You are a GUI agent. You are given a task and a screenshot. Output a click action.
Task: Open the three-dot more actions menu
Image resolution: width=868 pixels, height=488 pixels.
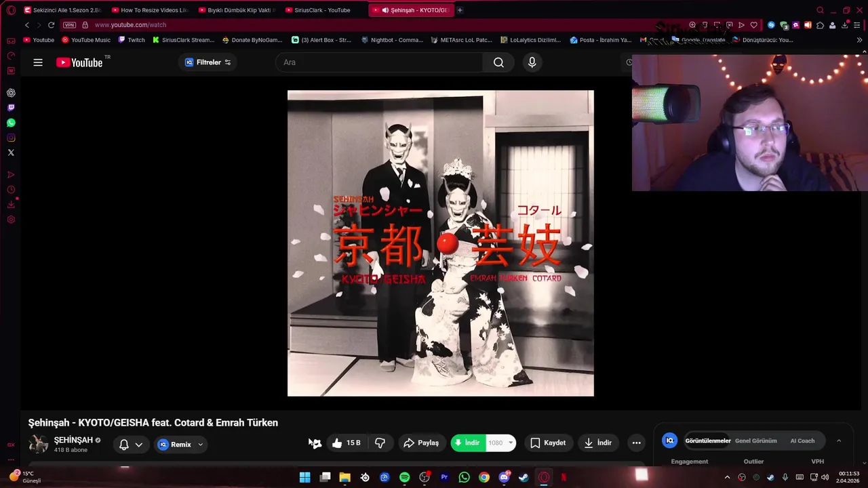pyautogui.click(x=636, y=443)
